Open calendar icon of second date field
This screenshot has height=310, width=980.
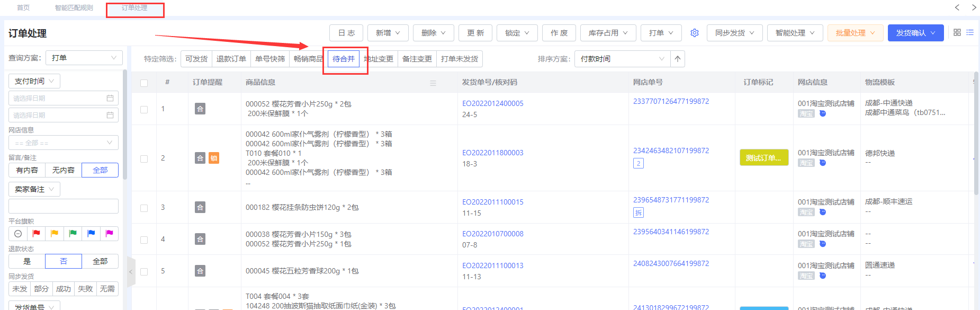point(110,115)
